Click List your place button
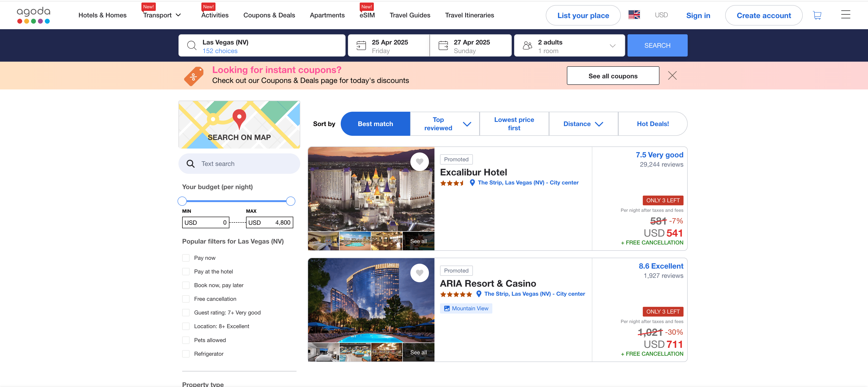 583,15
